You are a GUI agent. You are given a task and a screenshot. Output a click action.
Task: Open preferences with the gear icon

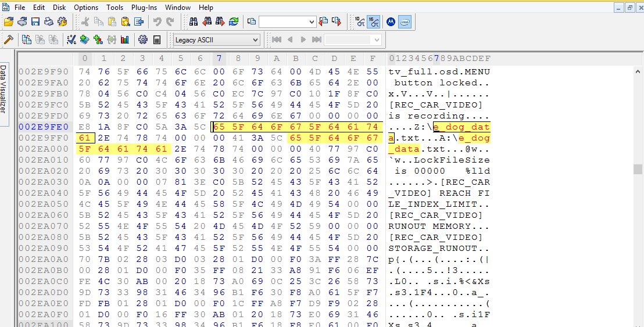[142, 40]
